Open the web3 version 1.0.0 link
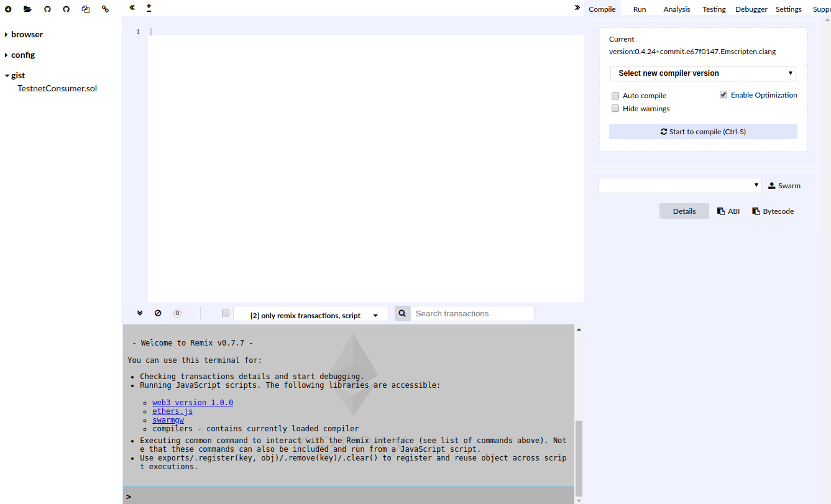Viewport: 831px width, 504px height. [193, 403]
